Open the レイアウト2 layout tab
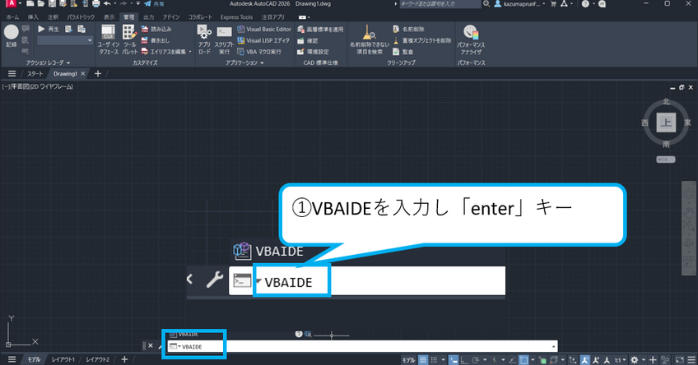 [97, 360]
